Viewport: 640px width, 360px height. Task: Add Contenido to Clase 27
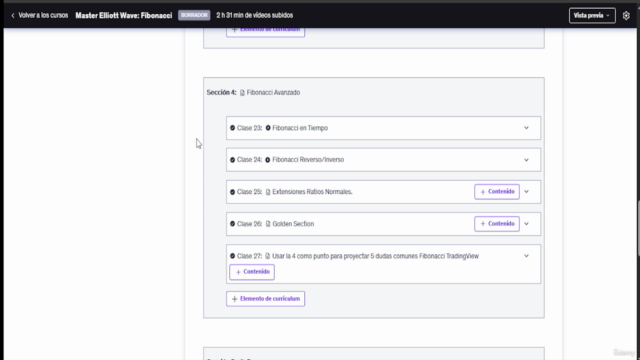pos(252,272)
